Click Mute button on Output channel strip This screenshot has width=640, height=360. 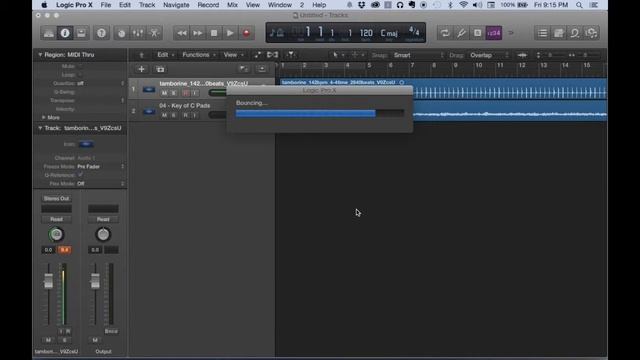95,340
